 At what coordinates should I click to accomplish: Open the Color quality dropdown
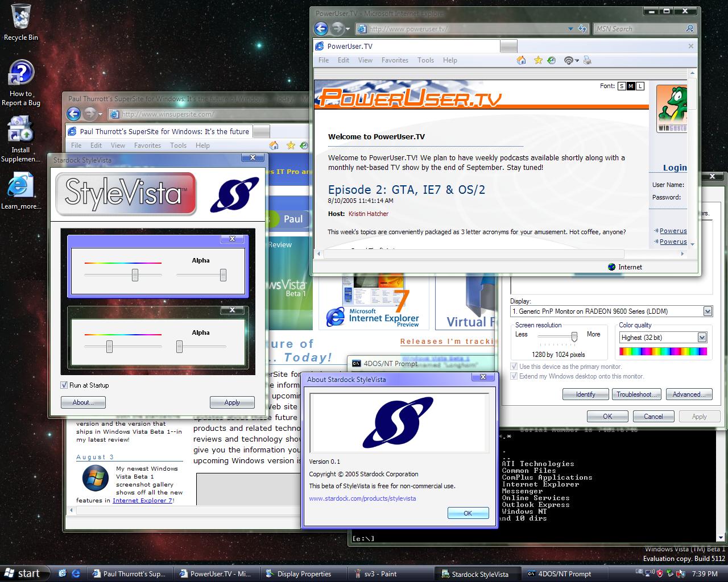point(702,337)
